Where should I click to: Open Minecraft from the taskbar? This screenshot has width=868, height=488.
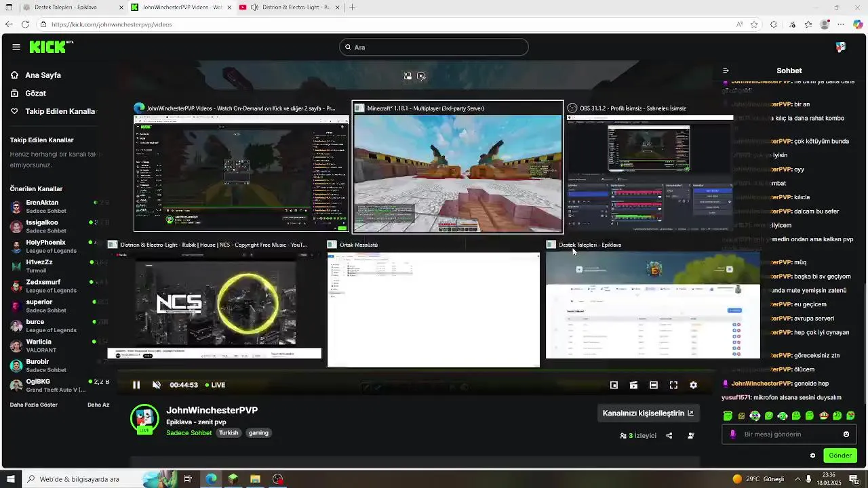[233, 479]
